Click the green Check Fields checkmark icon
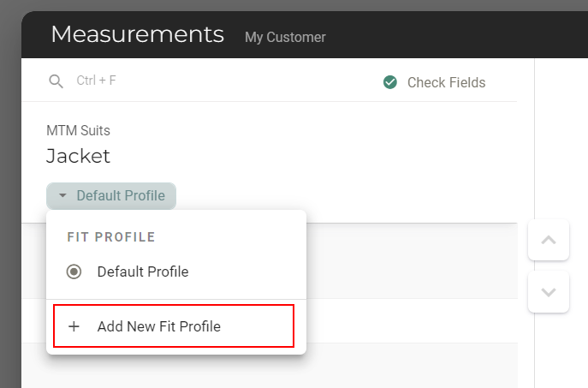588x388 pixels. [390, 82]
